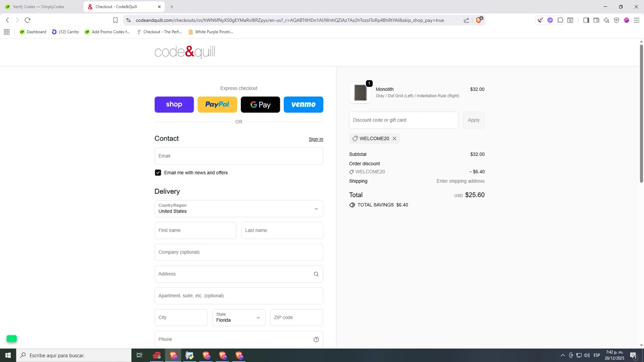This screenshot has width=644, height=362.
Task: Open Checkout - The Perf... bookmark
Action: click(x=159, y=32)
